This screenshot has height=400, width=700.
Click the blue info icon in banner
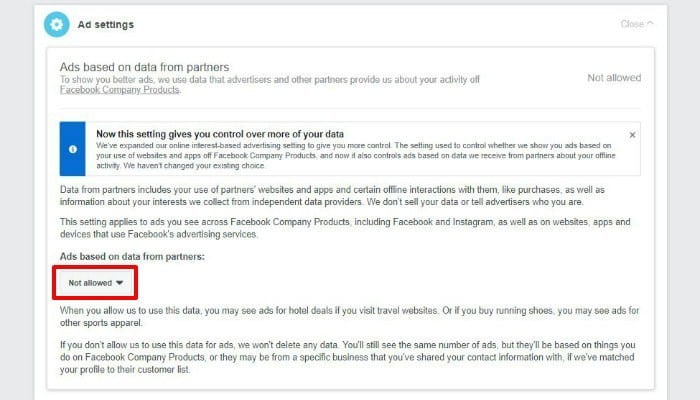[73, 149]
